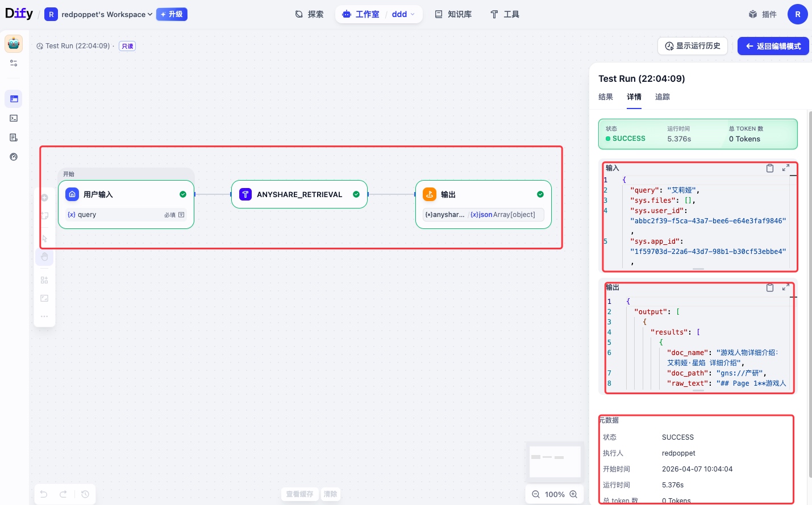Image resolution: width=812 pixels, height=505 pixels.
Task: Open 知识库 in the top navigation
Action: [453, 14]
